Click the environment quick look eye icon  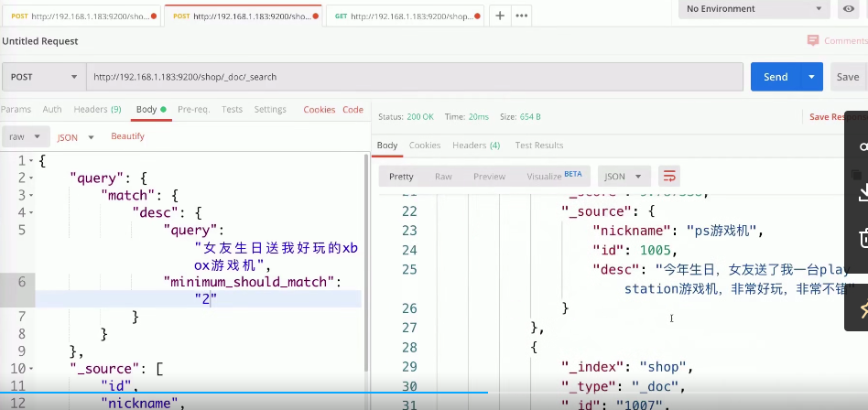click(849, 9)
